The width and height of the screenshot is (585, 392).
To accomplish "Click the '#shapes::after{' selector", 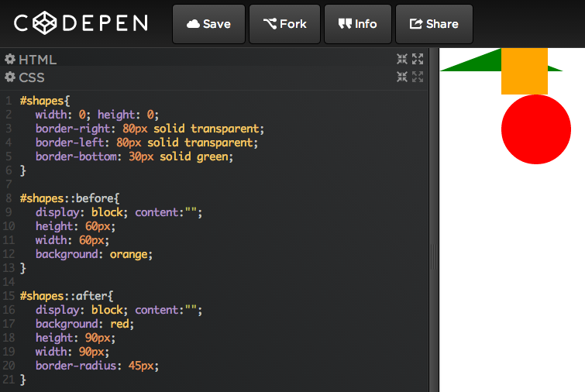I will pos(67,296).
